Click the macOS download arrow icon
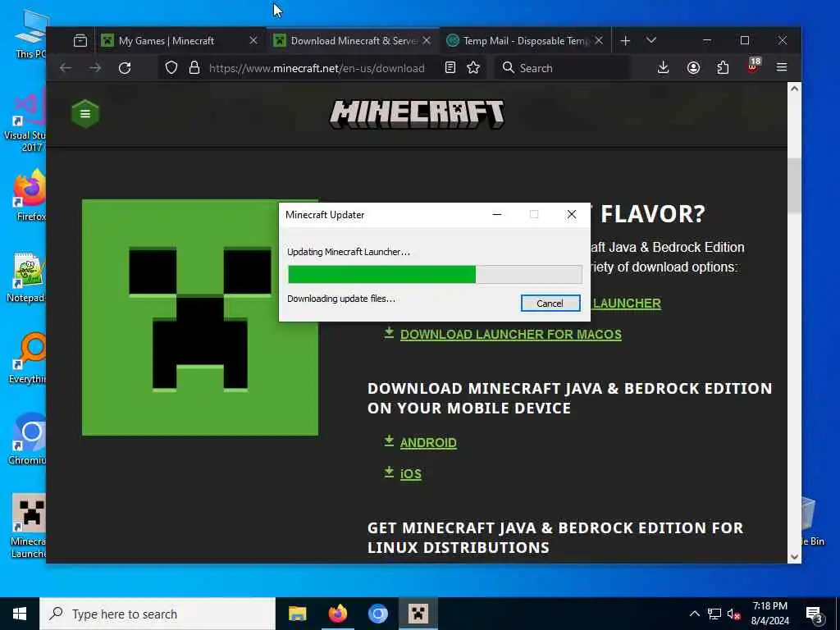840x630 pixels. click(x=389, y=333)
